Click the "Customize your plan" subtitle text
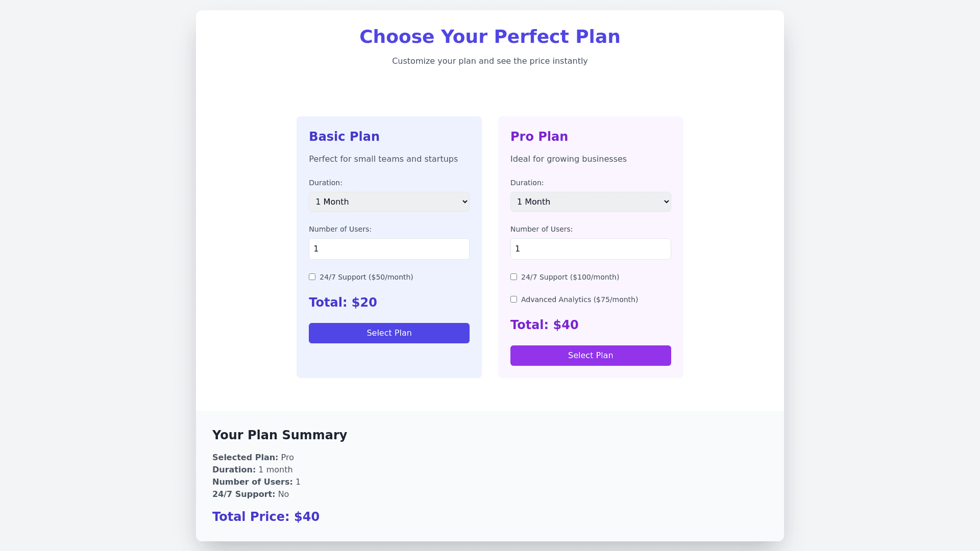The image size is (980, 551). click(489, 61)
